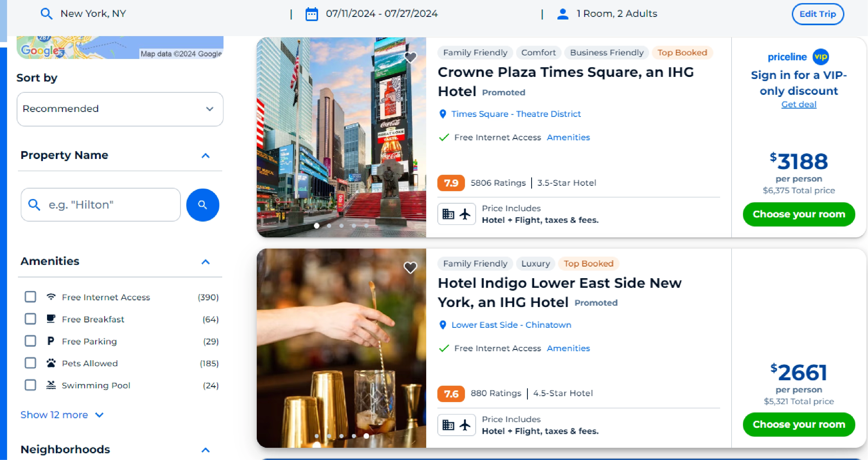Click the search magnifier icon next to New York

[x=47, y=14]
